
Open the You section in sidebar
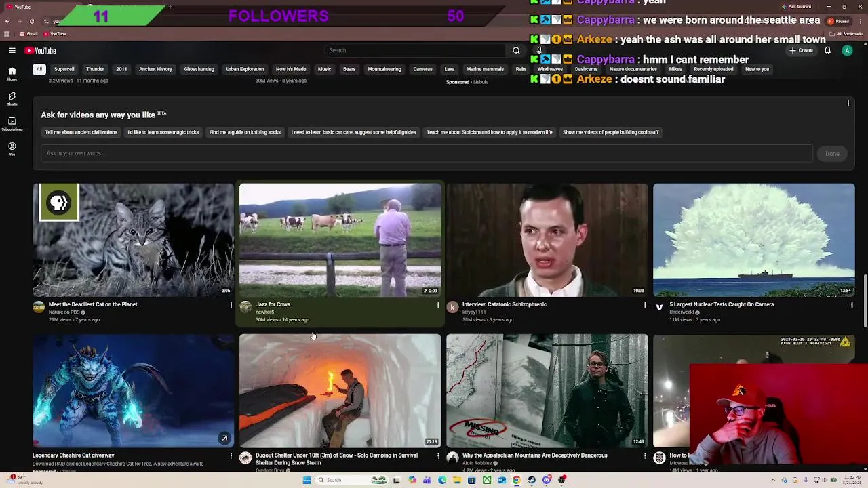coord(12,149)
